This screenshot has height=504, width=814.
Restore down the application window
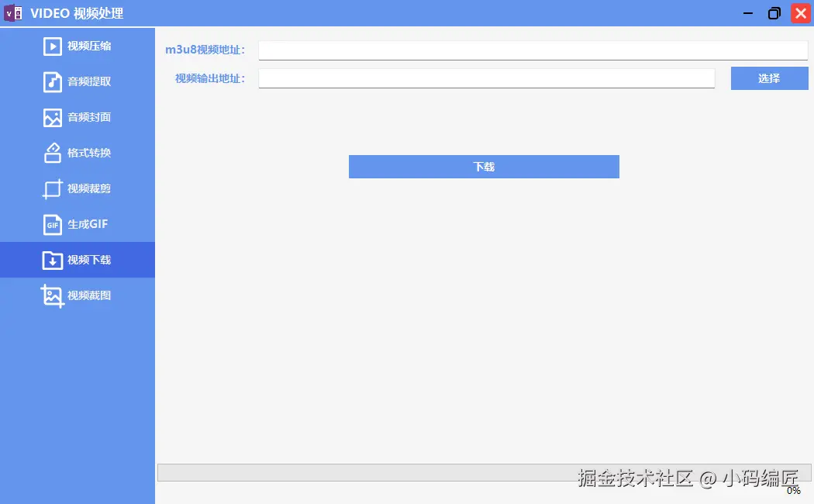click(x=774, y=13)
